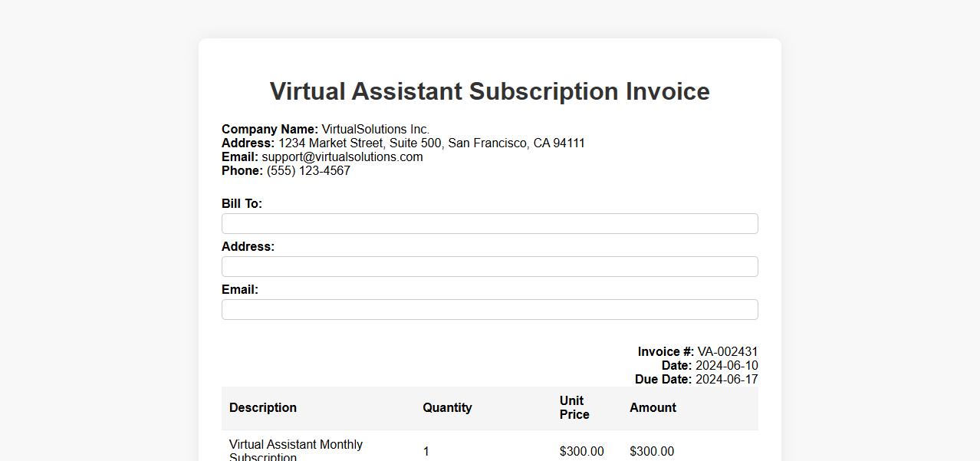Click the Unit Price column header
The image size is (980, 461).
pyautogui.click(x=574, y=407)
